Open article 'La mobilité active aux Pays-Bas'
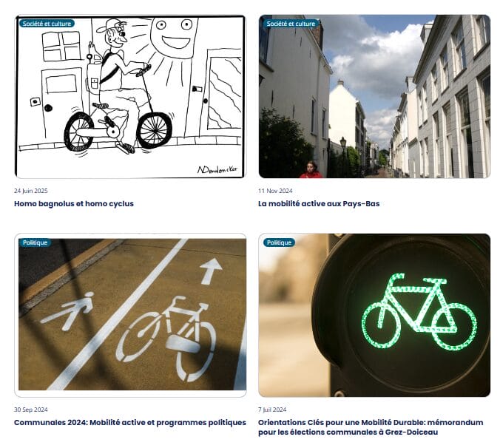 pos(319,203)
